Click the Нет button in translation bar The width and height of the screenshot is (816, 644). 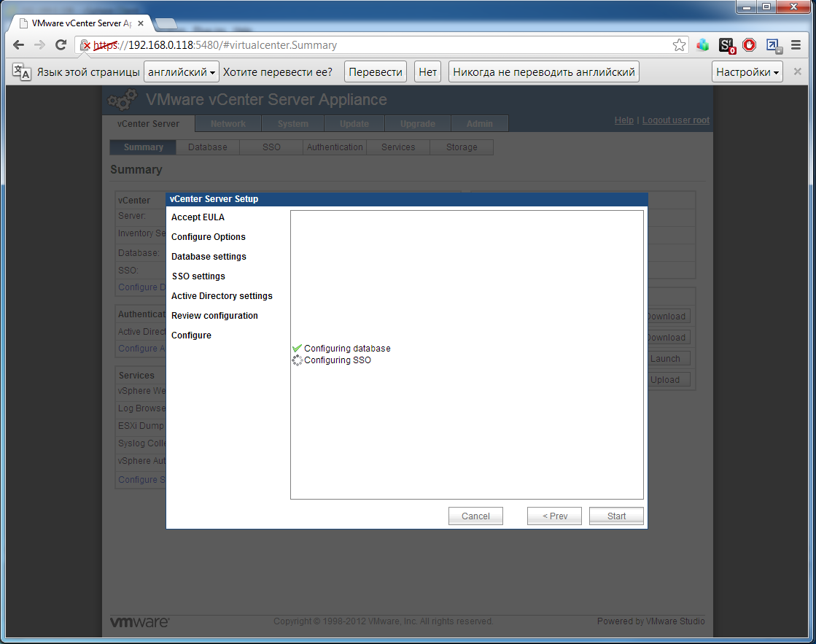[x=428, y=72]
